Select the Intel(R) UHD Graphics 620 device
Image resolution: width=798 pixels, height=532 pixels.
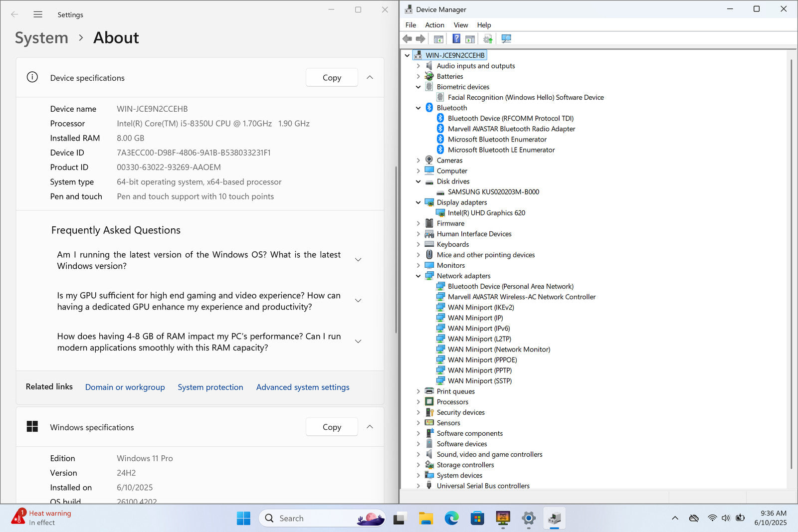pos(486,213)
